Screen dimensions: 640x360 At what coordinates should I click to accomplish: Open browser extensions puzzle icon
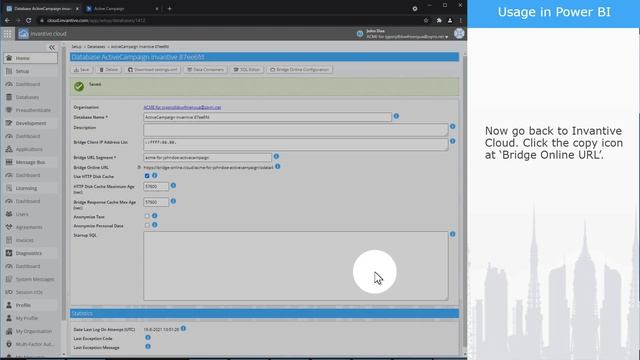tap(439, 20)
